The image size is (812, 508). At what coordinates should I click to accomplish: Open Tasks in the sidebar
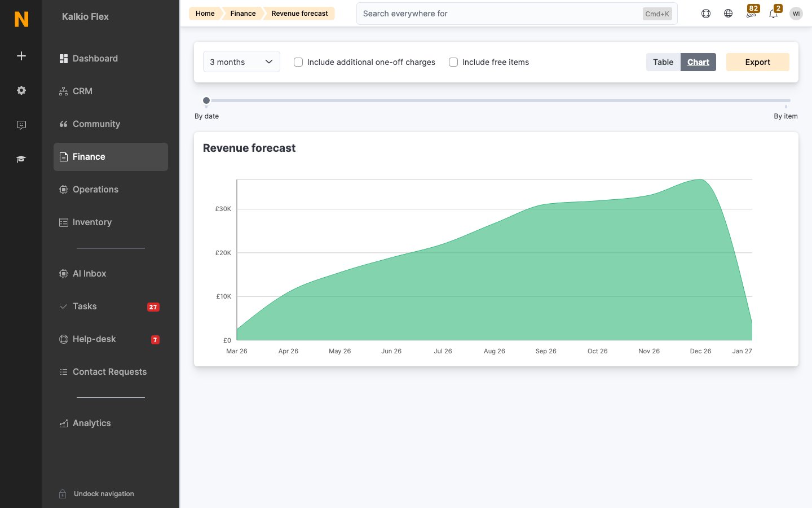pos(111,306)
